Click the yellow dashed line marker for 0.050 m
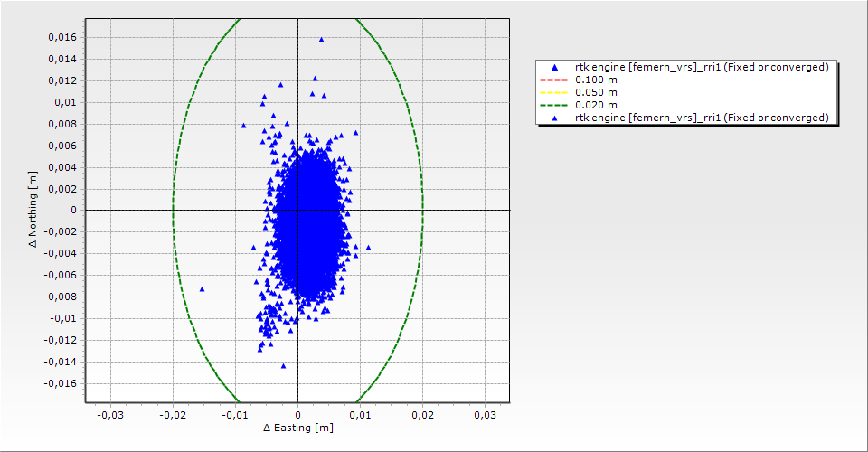Viewport: 868px width, 452px height. (554, 93)
